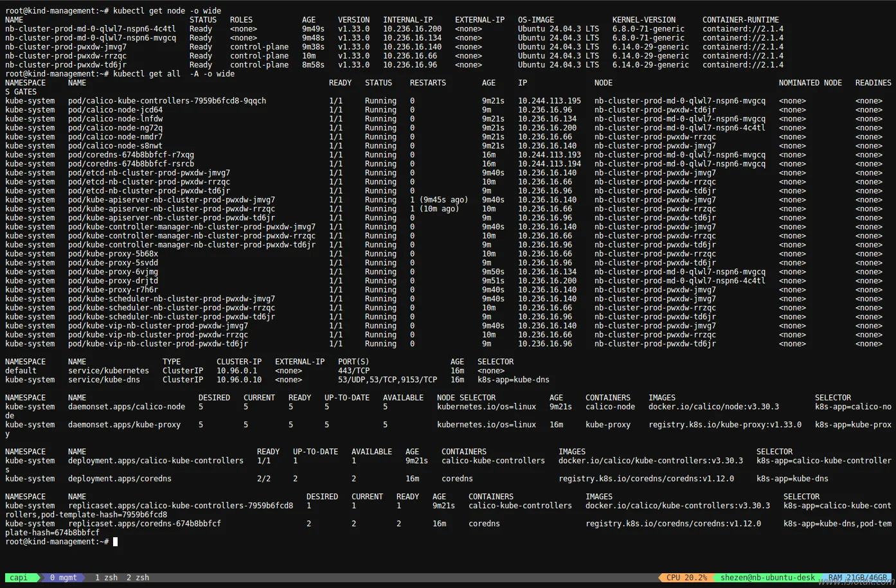Click pod IP 10.244.113.195
Screen dimensions: 896x588
(x=550, y=101)
